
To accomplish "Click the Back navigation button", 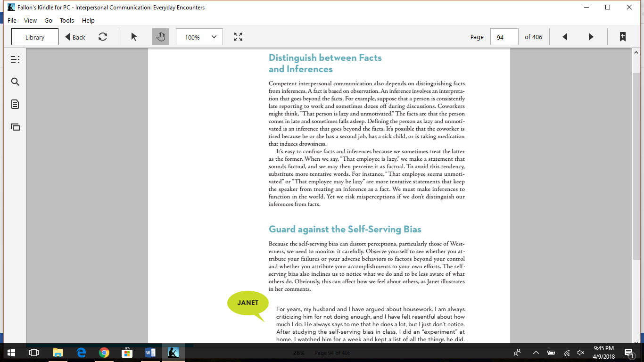I will coord(74,36).
